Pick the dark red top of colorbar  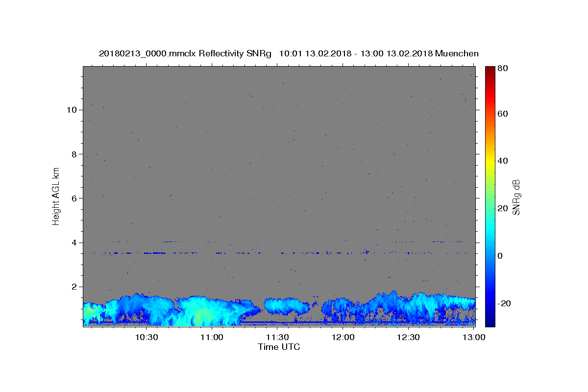click(490, 70)
